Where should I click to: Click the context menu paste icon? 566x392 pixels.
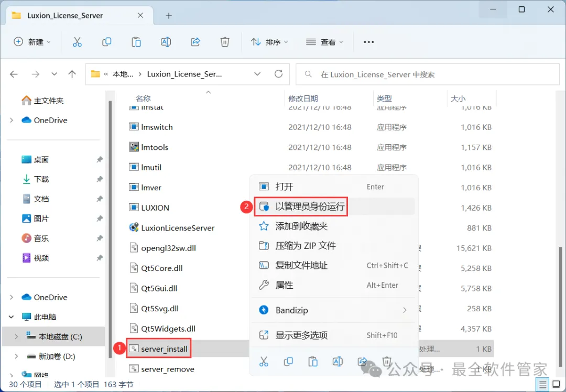coord(312,361)
